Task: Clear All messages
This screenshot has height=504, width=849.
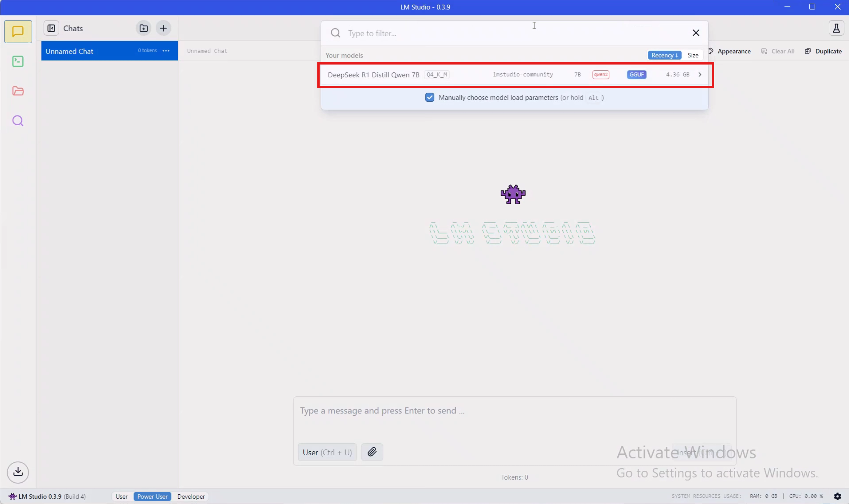Action: pyautogui.click(x=778, y=51)
